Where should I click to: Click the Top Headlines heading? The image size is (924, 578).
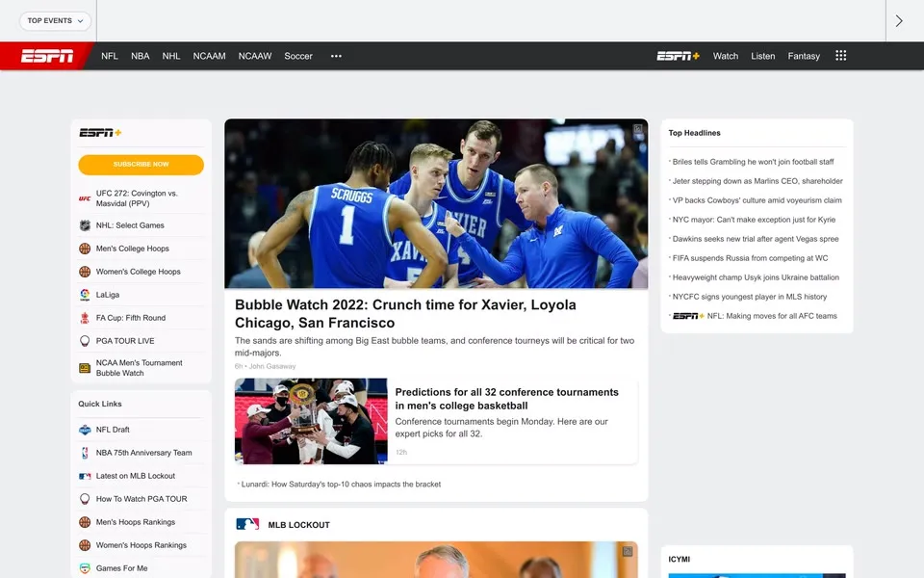point(694,133)
